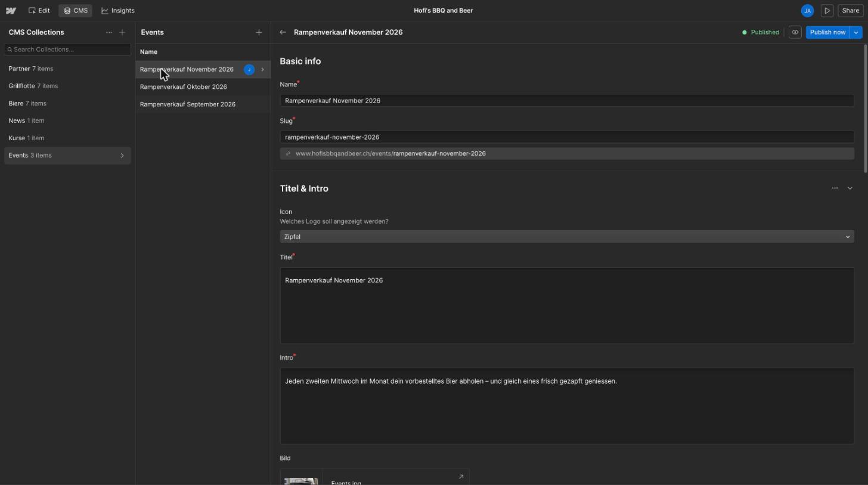Click the Slug input field
The width and height of the screenshot is (868, 485).
point(567,137)
